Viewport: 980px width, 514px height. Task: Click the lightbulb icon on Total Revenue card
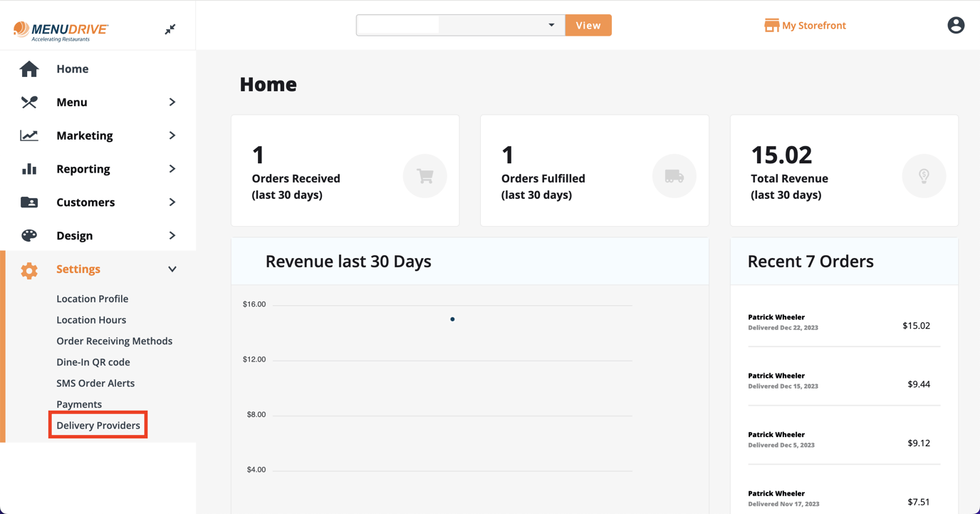click(x=924, y=175)
